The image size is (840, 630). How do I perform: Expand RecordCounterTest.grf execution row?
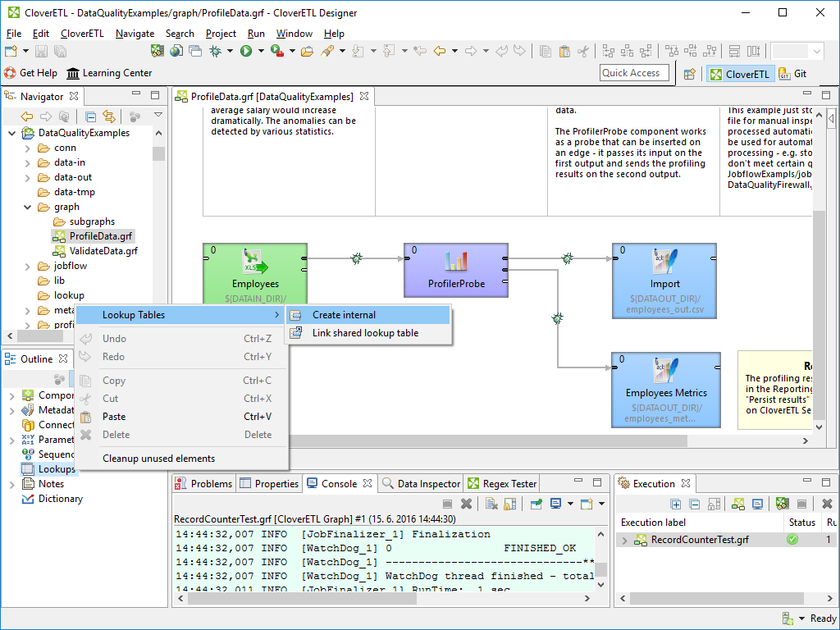[x=625, y=540]
